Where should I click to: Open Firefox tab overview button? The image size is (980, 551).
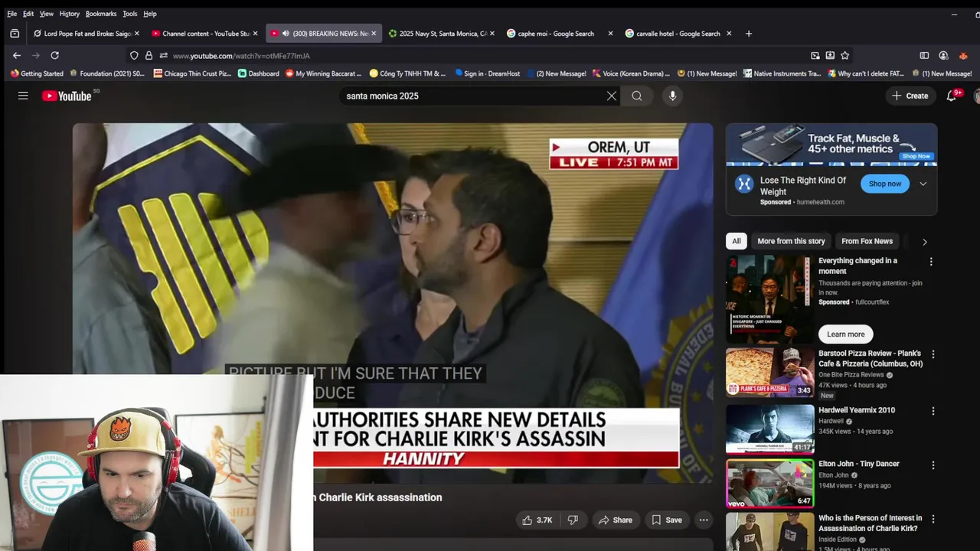[x=15, y=33]
